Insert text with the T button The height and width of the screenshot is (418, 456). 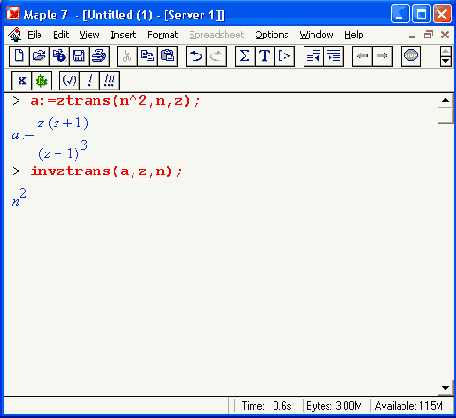tap(265, 56)
